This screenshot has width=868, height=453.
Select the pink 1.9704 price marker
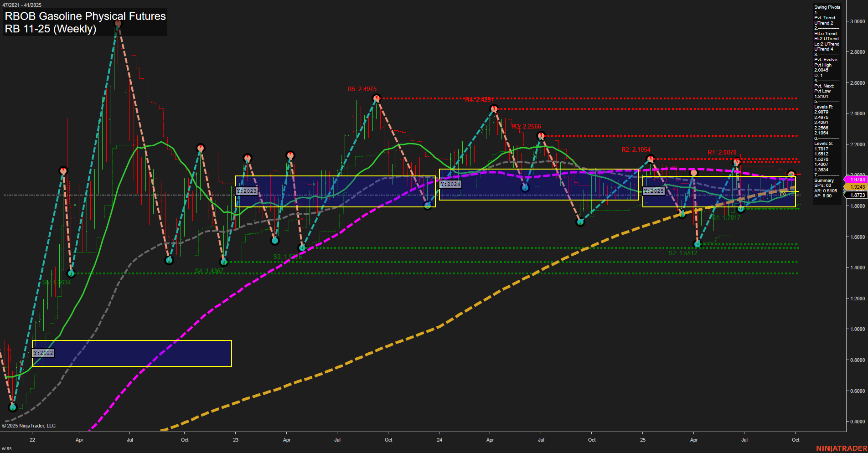click(x=856, y=180)
